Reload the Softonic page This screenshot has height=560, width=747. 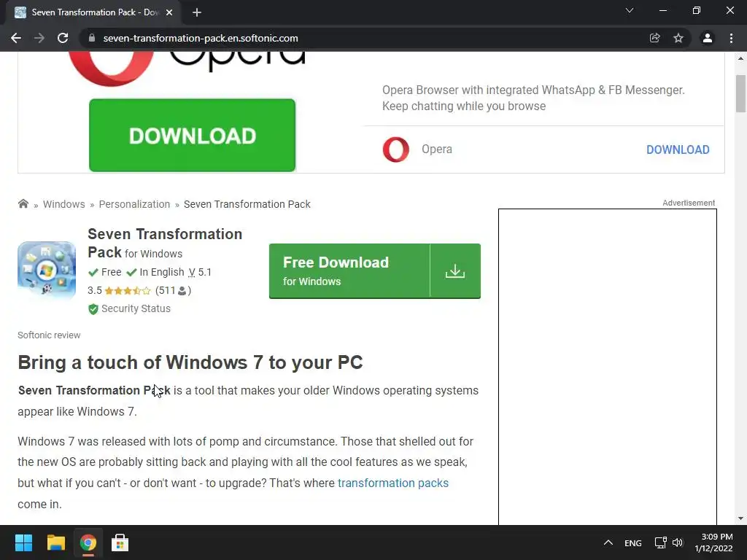coord(63,38)
